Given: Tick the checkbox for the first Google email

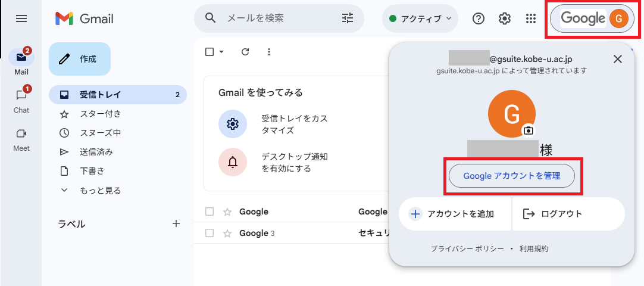Looking at the screenshot, I should pos(210,212).
